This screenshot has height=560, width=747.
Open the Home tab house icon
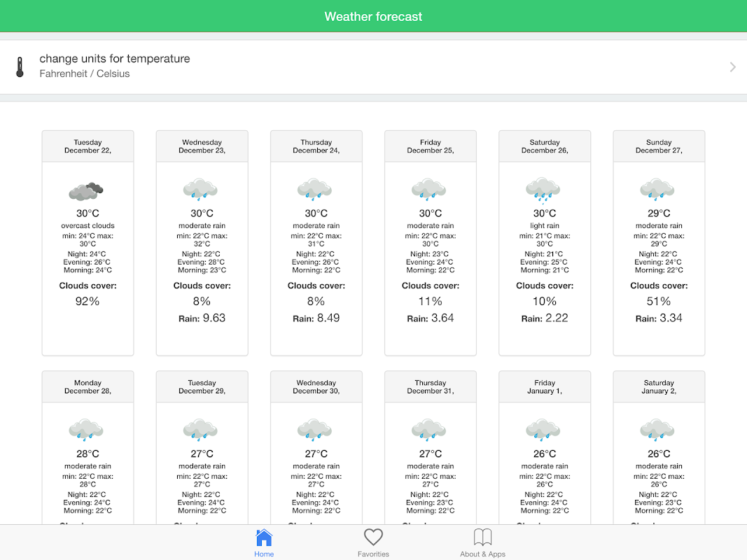point(264,538)
